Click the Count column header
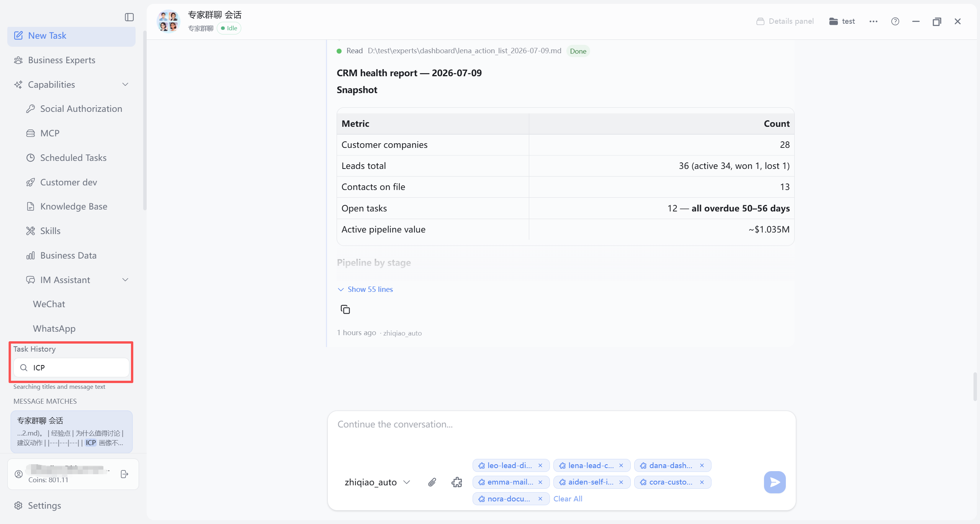The height and width of the screenshot is (524, 980). [x=661, y=124]
